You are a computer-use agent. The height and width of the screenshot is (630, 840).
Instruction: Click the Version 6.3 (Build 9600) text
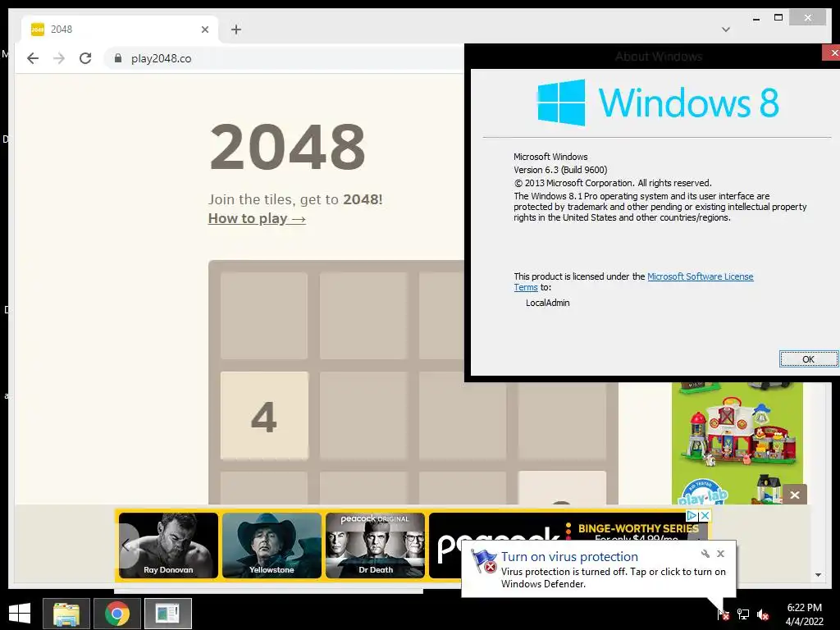[560, 170]
